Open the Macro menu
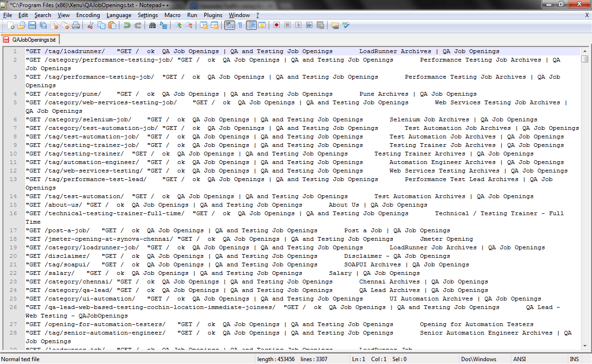 [173, 15]
